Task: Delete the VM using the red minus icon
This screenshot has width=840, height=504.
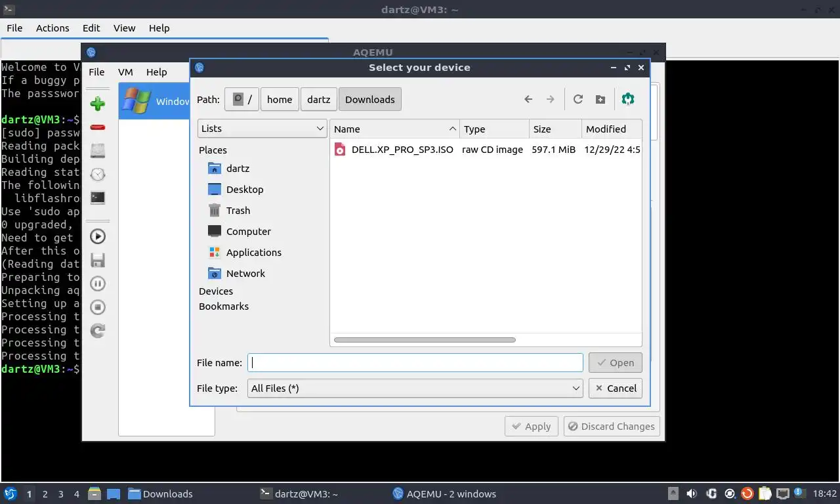Action: [x=98, y=127]
